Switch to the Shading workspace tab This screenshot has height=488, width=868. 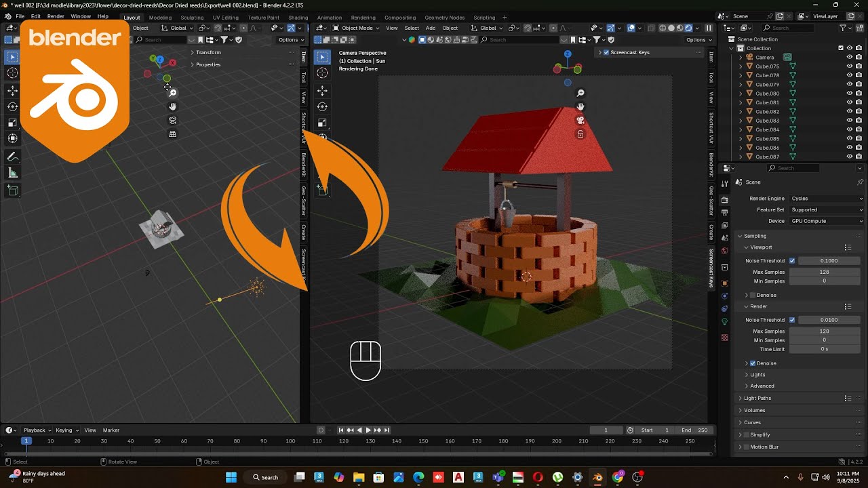[x=298, y=18]
